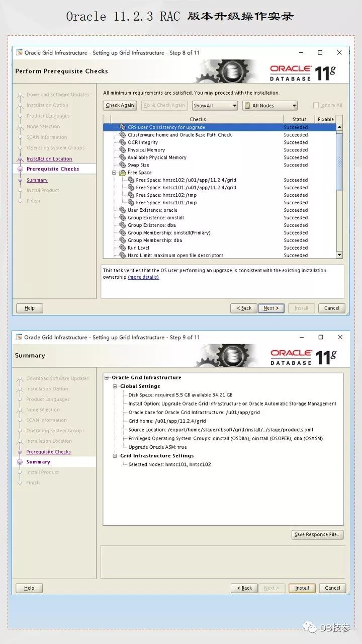Click gear icon beside Available Physical Memory
This screenshot has height=644, width=362.
(122, 157)
